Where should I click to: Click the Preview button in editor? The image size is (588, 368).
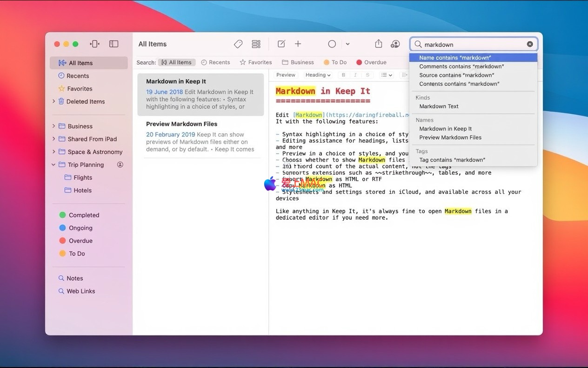coord(286,75)
